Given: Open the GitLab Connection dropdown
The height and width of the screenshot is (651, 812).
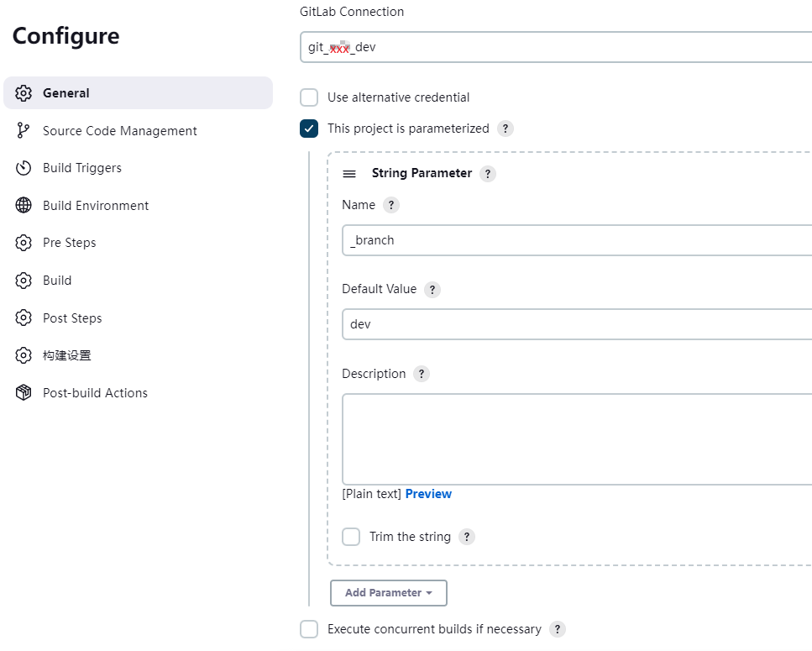Looking at the screenshot, I should (554, 47).
